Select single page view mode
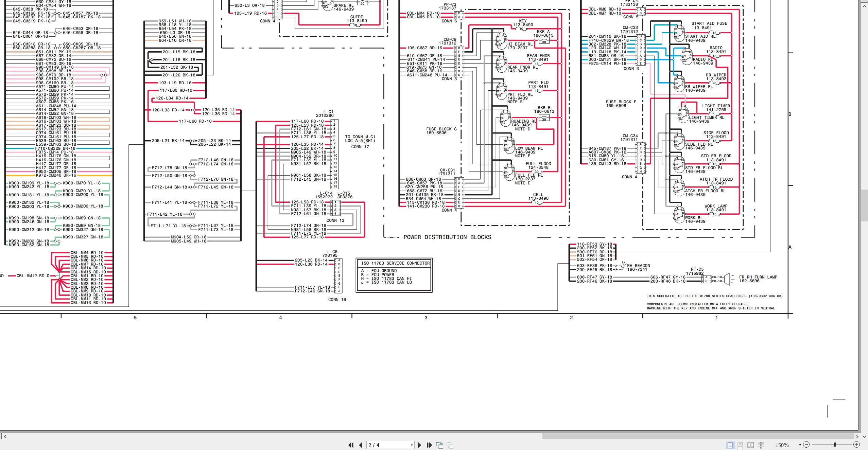The width and height of the screenshot is (868, 450). (730, 445)
